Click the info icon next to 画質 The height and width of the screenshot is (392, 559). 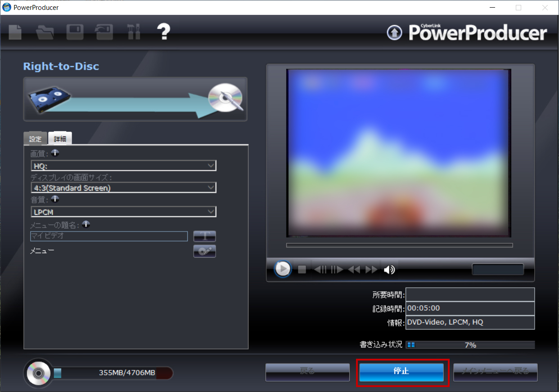click(55, 153)
